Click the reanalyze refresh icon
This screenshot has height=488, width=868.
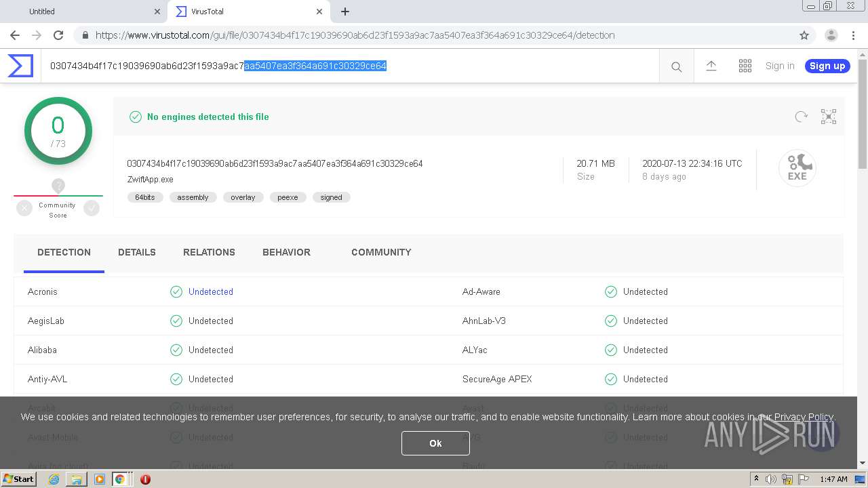[801, 117]
